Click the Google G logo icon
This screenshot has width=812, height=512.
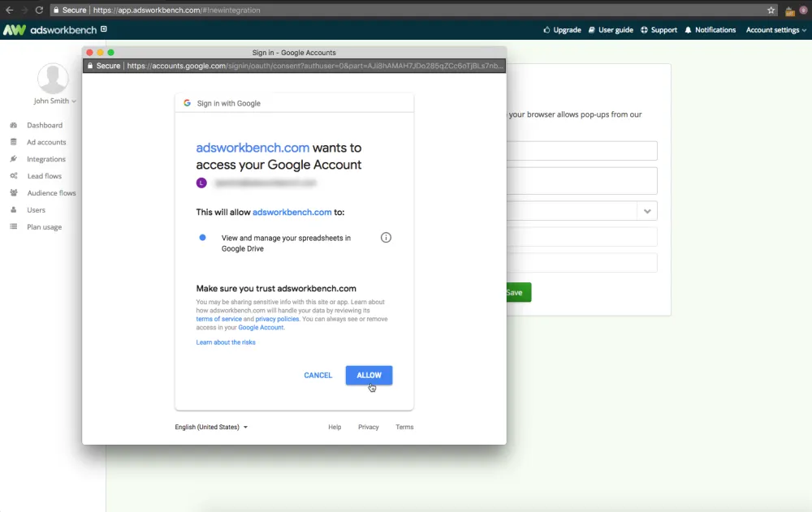coord(187,103)
